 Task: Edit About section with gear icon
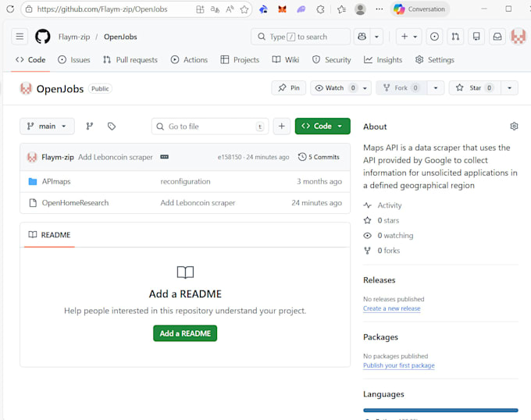(514, 126)
